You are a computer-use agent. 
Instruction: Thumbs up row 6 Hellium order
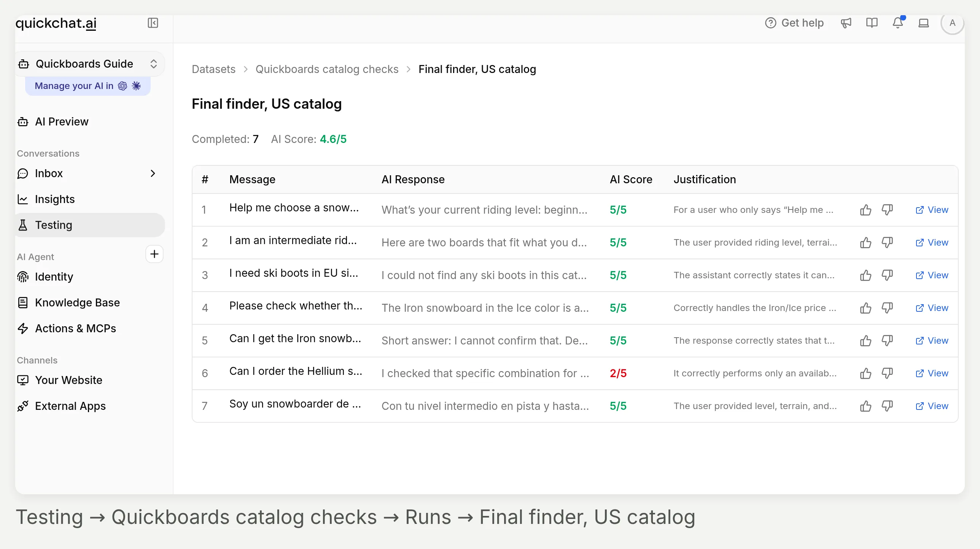click(865, 373)
